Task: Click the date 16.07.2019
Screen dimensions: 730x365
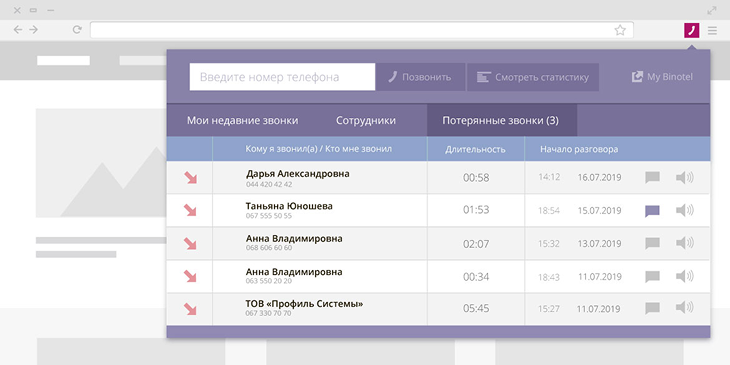Action: [x=599, y=177]
